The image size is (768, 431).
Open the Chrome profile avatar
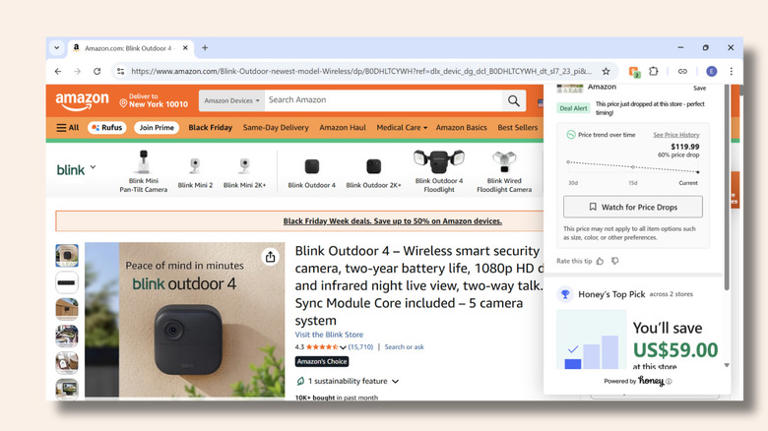click(x=712, y=72)
